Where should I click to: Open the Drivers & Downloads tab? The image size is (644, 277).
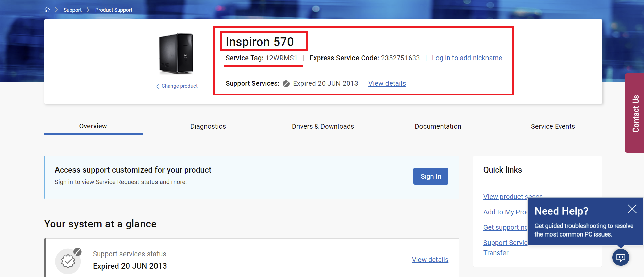[323, 126]
